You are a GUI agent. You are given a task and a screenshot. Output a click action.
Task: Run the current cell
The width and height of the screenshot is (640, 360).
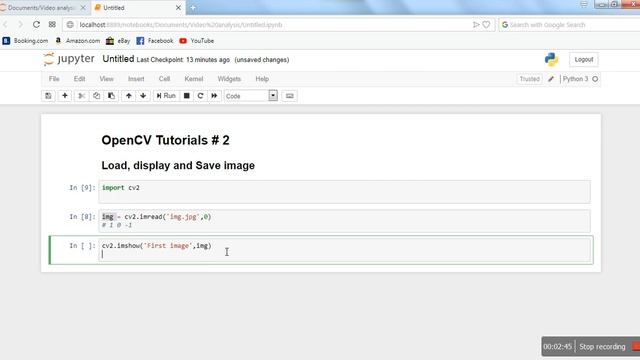[x=166, y=96]
